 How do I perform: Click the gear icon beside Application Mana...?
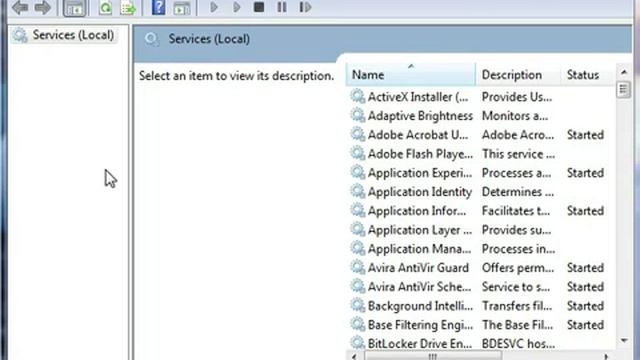(358, 248)
